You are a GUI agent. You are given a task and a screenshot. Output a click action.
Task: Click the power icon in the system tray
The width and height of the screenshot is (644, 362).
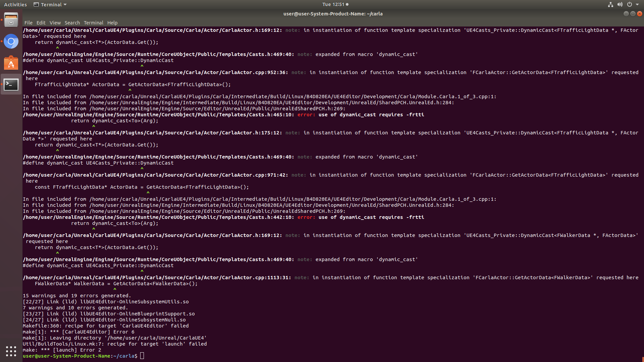(x=630, y=4)
